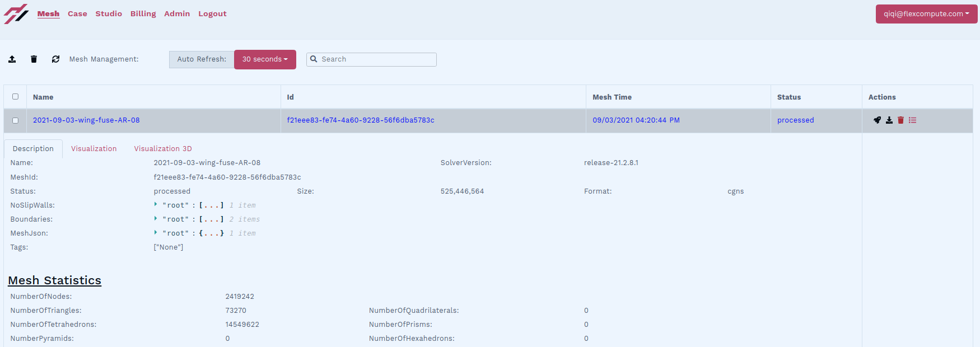
Task: Click the Flexcompute logo icon
Action: [x=16, y=14]
